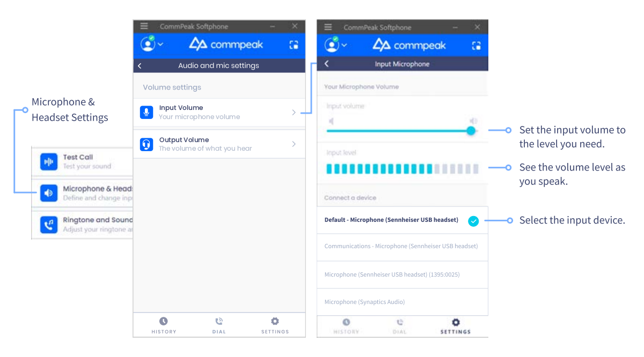Select Microphone (Sennheiser USB headset) (1395:0025)
The width and height of the screenshot is (644, 357).
pyautogui.click(x=402, y=275)
